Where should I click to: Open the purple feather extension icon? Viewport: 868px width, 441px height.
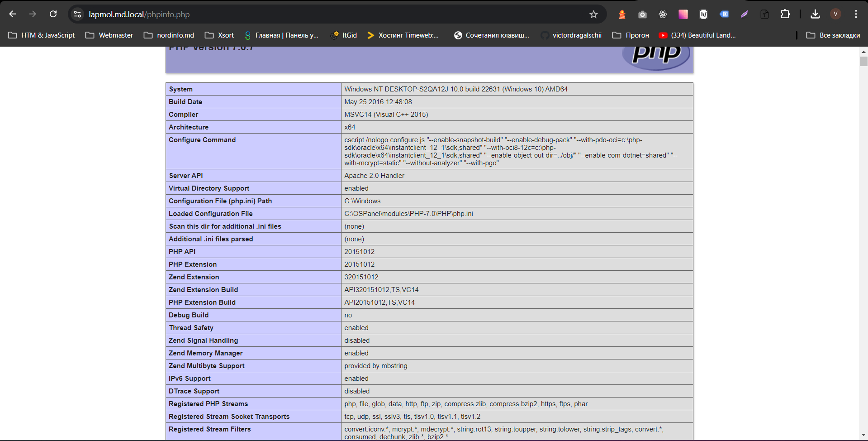click(744, 14)
